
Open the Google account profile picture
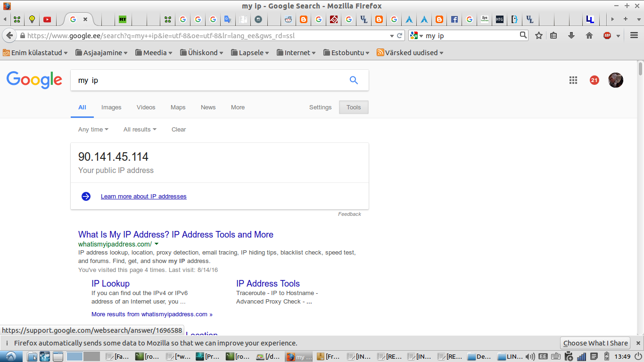(x=616, y=80)
